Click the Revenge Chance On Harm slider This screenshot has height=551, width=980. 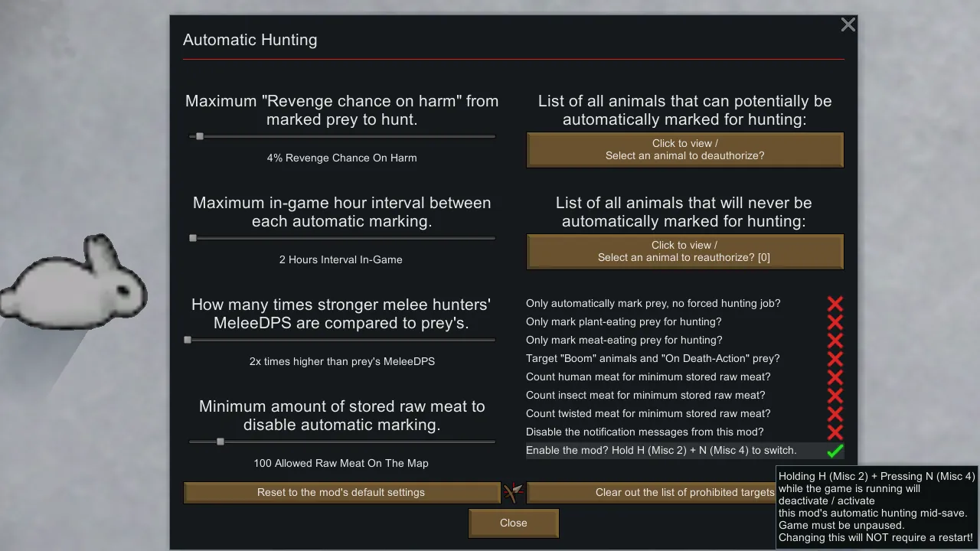[200, 136]
